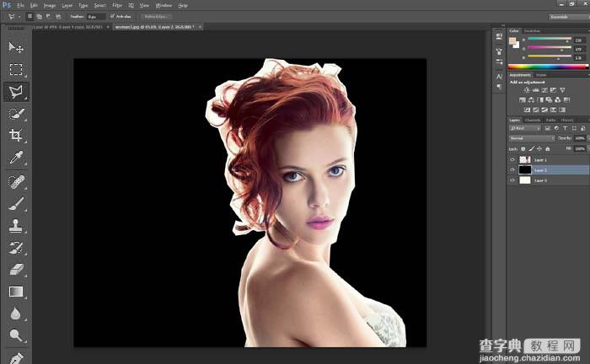Add a Posterize adjustment
The image size is (590, 364).
535,110
